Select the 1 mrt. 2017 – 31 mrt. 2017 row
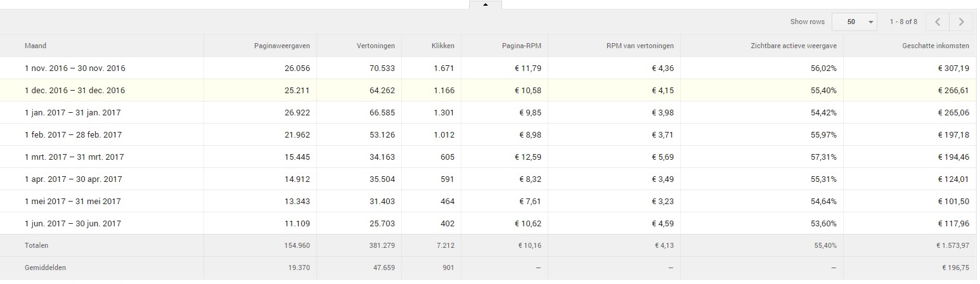The image size is (980, 284). click(x=488, y=157)
